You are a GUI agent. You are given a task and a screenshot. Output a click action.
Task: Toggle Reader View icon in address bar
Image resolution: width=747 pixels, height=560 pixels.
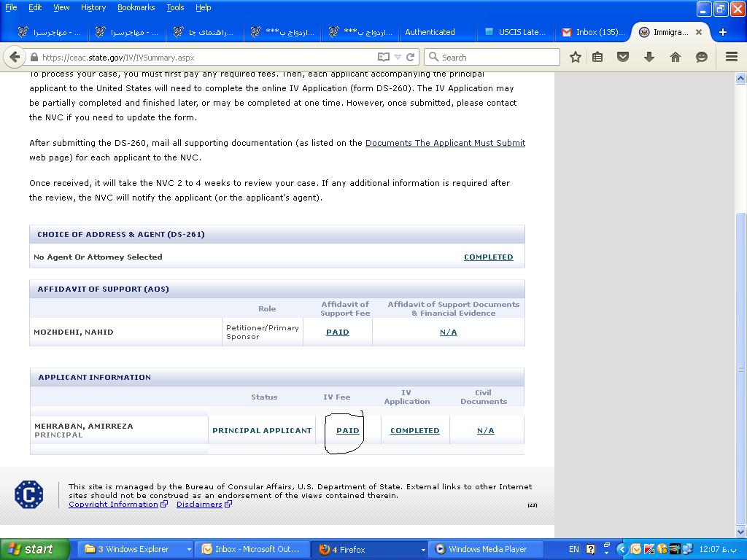point(384,57)
